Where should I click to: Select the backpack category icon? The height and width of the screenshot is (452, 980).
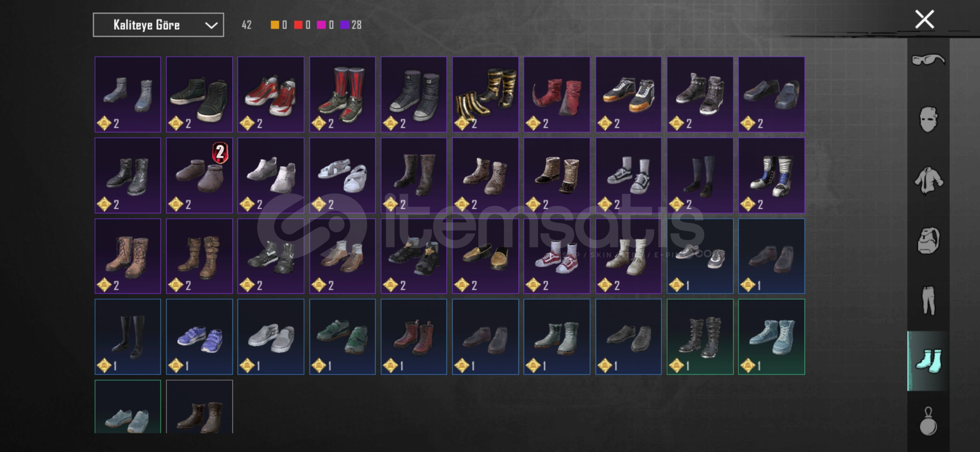pos(928,241)
